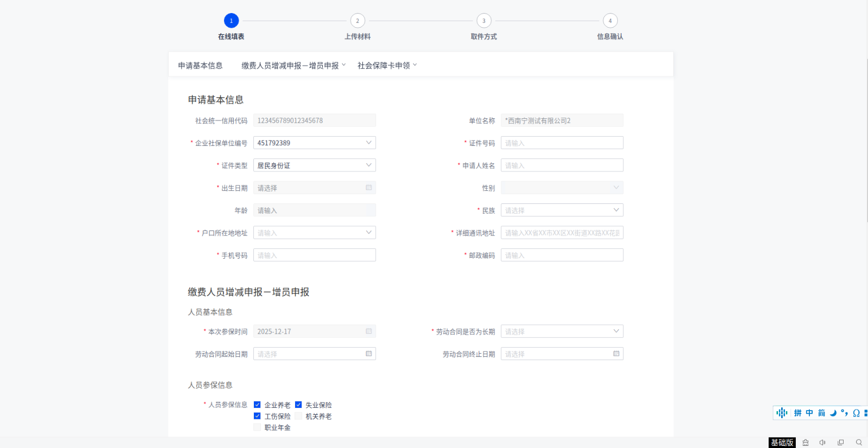Image resolution: width=868 pixels, height=448 pixels.
Task: Click the magnifier search icon at bottom right
Action: (x=859, y=443)
